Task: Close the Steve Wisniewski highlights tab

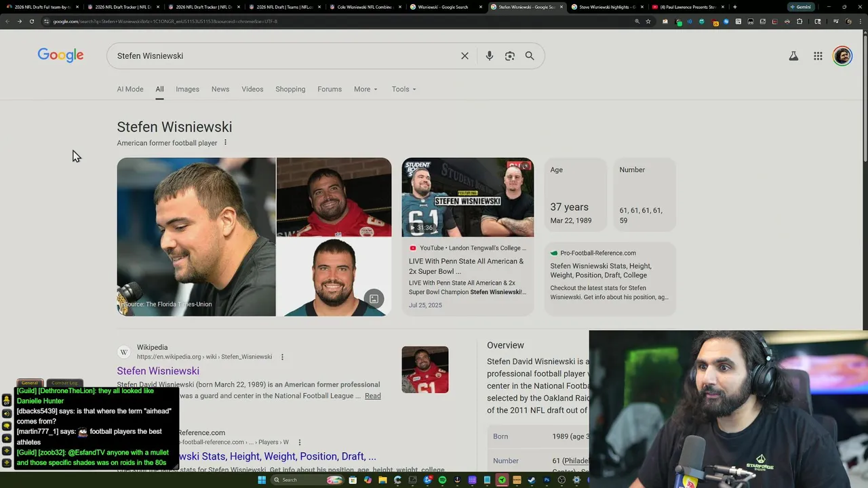Action: click(642, 7)
